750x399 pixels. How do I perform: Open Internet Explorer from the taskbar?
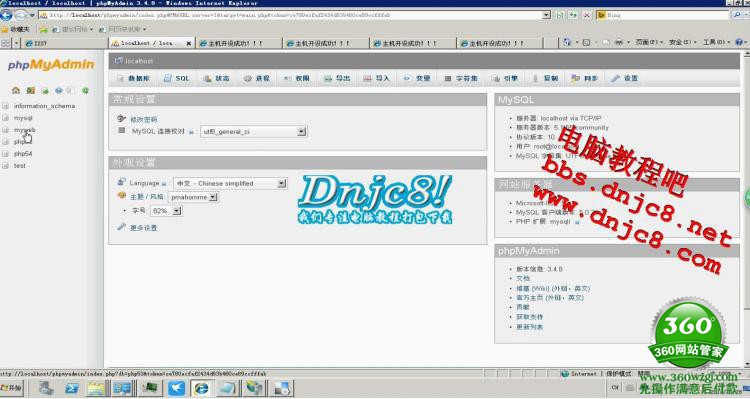[201, 388]
